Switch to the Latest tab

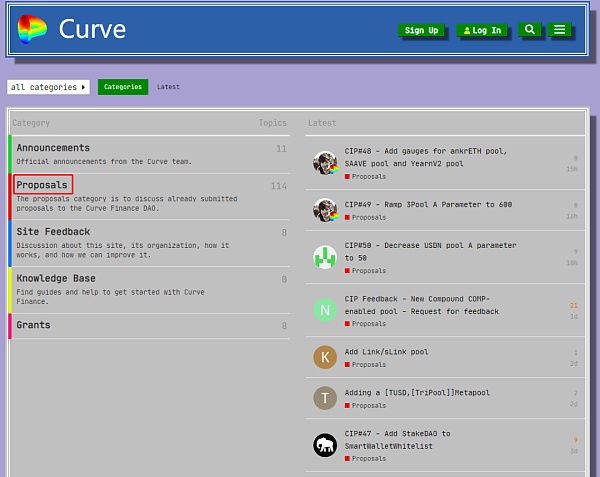tap(168, 87)
